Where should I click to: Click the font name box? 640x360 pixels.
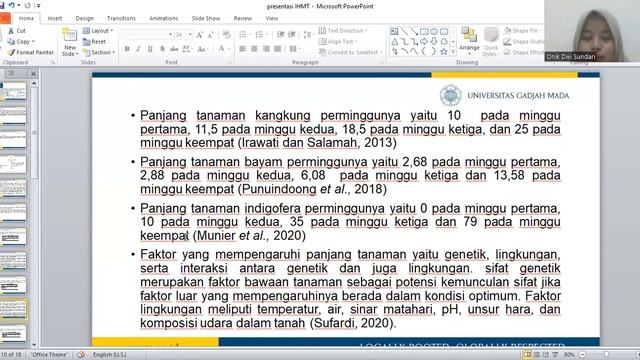[147, 35]
